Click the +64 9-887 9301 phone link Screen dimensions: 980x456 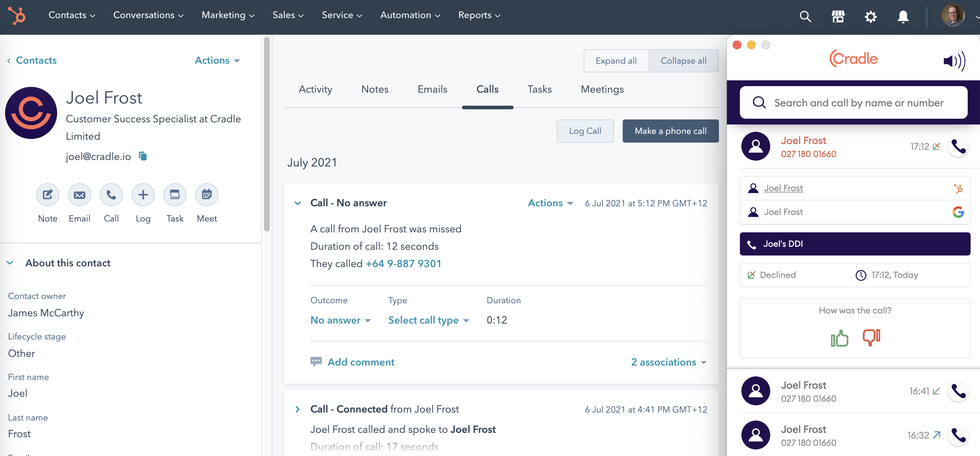point(403,263)
